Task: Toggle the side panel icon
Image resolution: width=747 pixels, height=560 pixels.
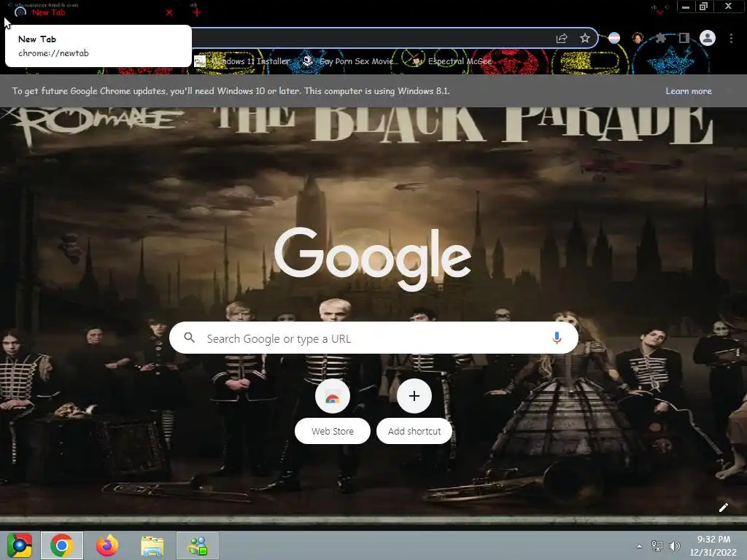Action: click(x=684, y=38)
